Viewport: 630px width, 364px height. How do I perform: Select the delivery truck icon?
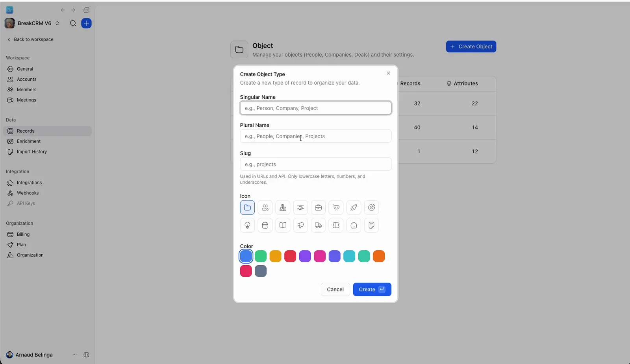[318, 225]
